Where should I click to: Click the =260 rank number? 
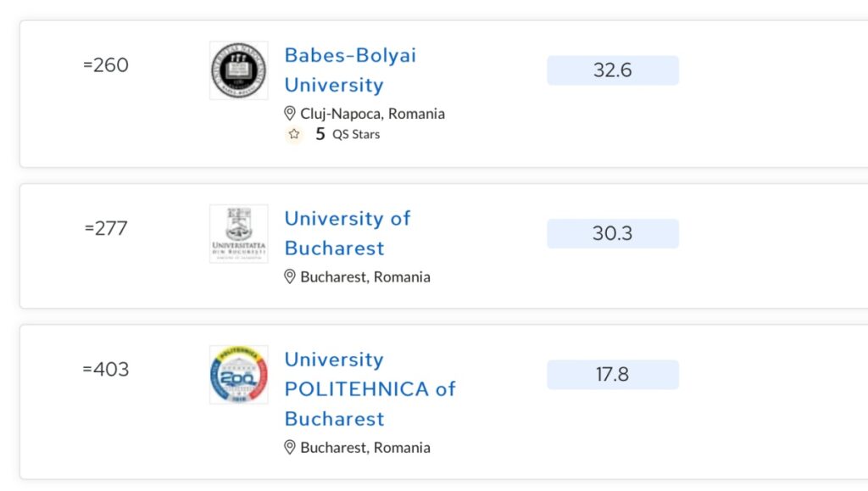(106, 65)
